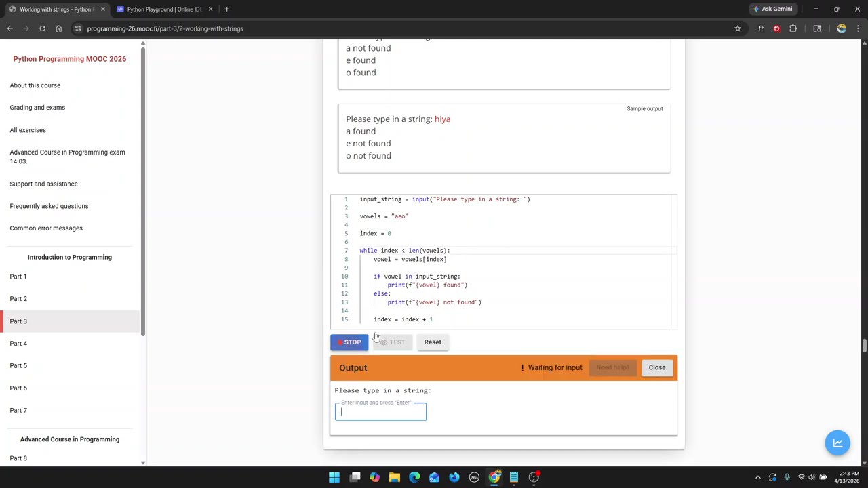Click the red recorder extension icon
Screen dimensions: 868x488
pos(776,28)
